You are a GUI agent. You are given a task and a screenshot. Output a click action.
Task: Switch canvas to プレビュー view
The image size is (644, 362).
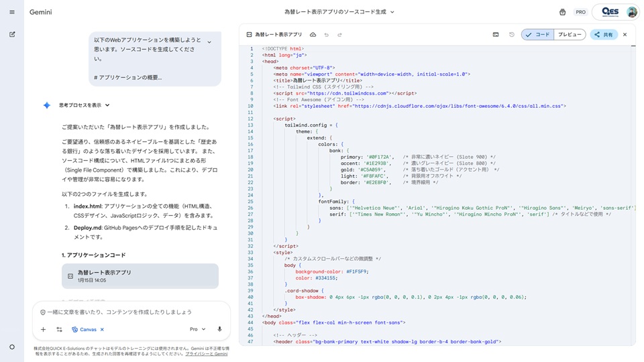pyautogui.click(x=570, y=35)
